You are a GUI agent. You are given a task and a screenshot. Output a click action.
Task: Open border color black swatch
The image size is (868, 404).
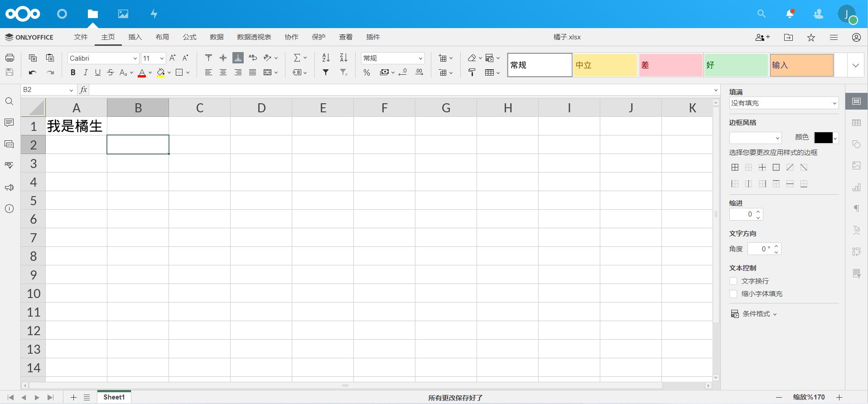[826, 138]
